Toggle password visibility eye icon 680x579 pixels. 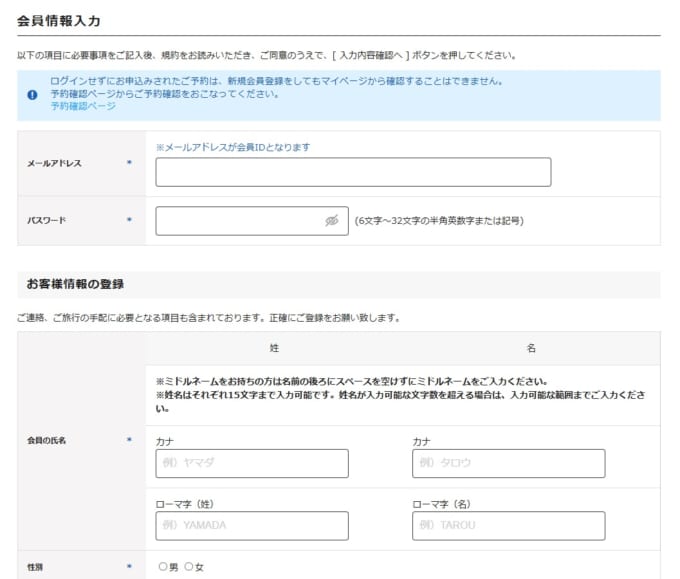click(332, 221)
